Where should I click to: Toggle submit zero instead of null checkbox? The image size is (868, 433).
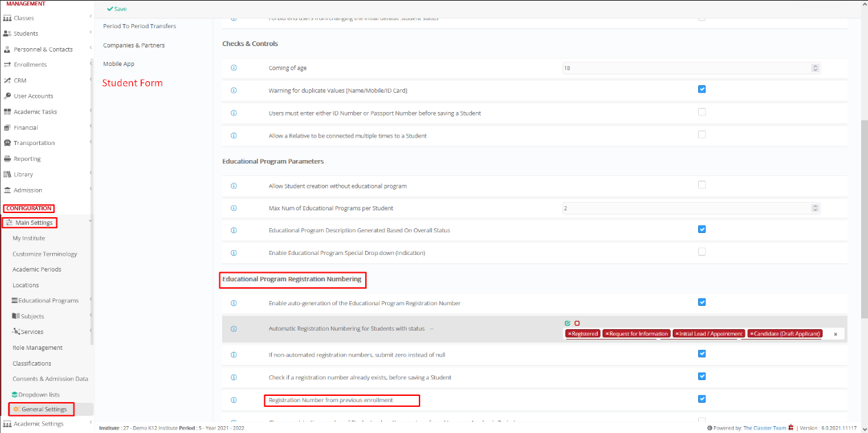click(702, 354)
